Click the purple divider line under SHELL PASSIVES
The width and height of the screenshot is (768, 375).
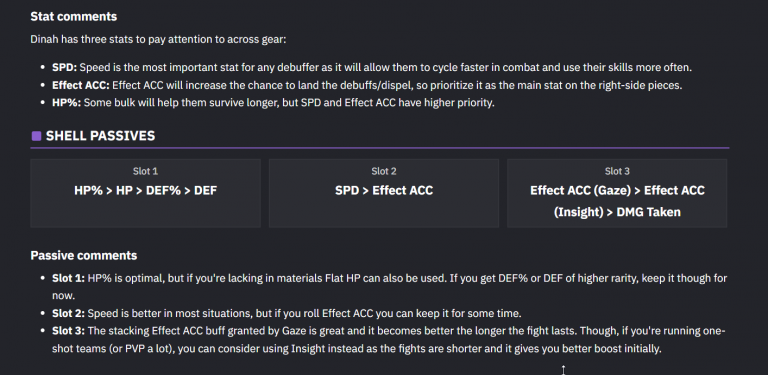[380, 147]
